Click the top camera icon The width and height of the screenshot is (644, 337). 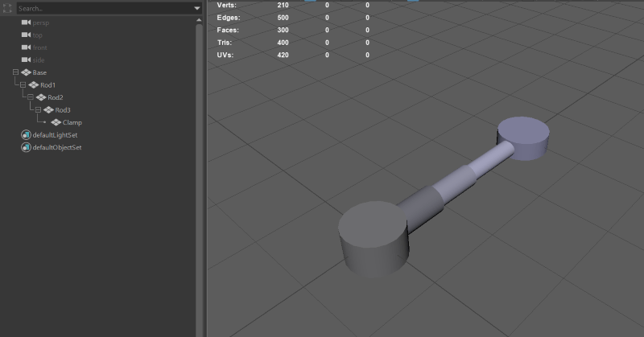tap(26, 35)
